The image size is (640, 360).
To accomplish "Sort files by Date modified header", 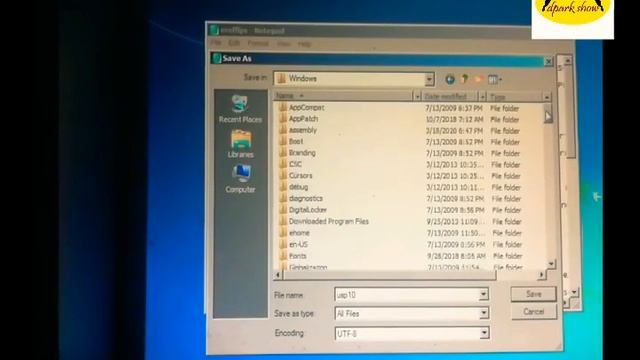I will point(450,96).
